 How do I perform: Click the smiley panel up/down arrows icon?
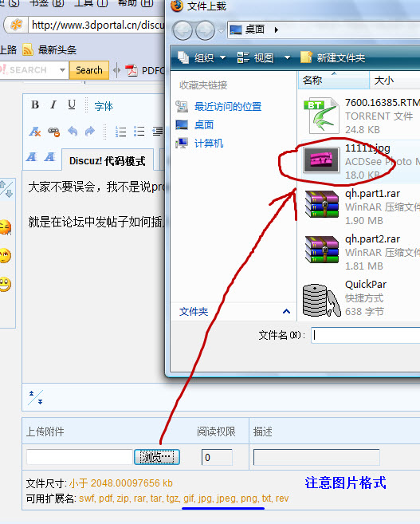tap(6, 189)
